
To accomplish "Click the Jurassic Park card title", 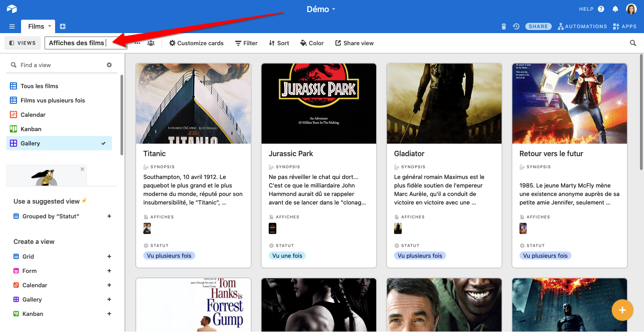I will click(x=291, y=153).
